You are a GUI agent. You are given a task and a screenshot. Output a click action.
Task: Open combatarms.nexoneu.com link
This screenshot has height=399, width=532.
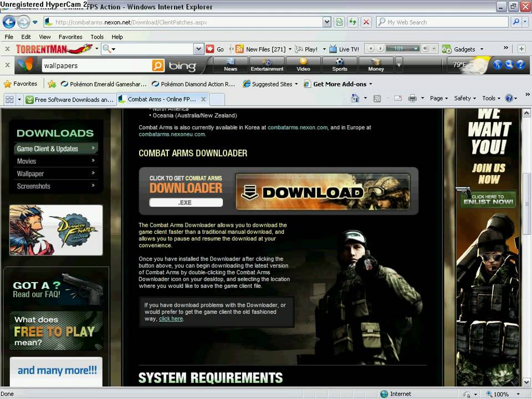(172, 134)
